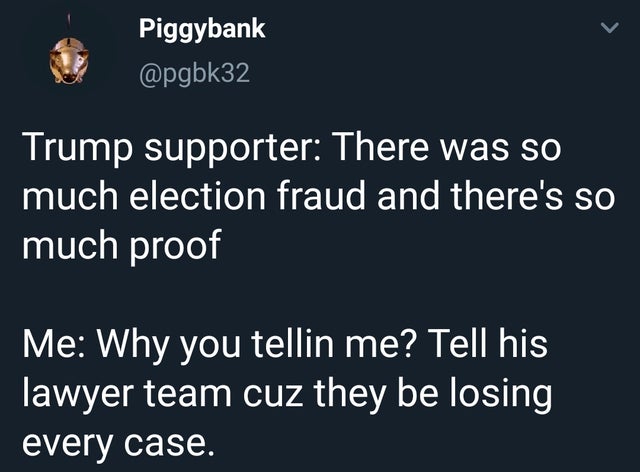Image resolution: width=640 pixels, height=472 pixels.
Task: Click the word 'fraud' in tweet
Action: point(321,196)
